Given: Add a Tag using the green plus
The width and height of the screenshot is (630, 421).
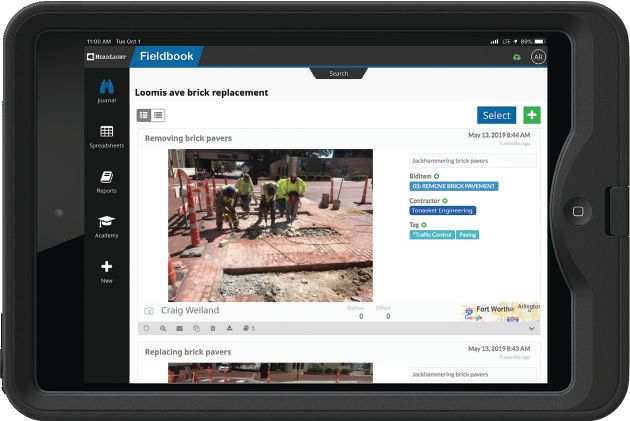Looking at the screenshot, I should pyautogui.click(x=424, y=225).
